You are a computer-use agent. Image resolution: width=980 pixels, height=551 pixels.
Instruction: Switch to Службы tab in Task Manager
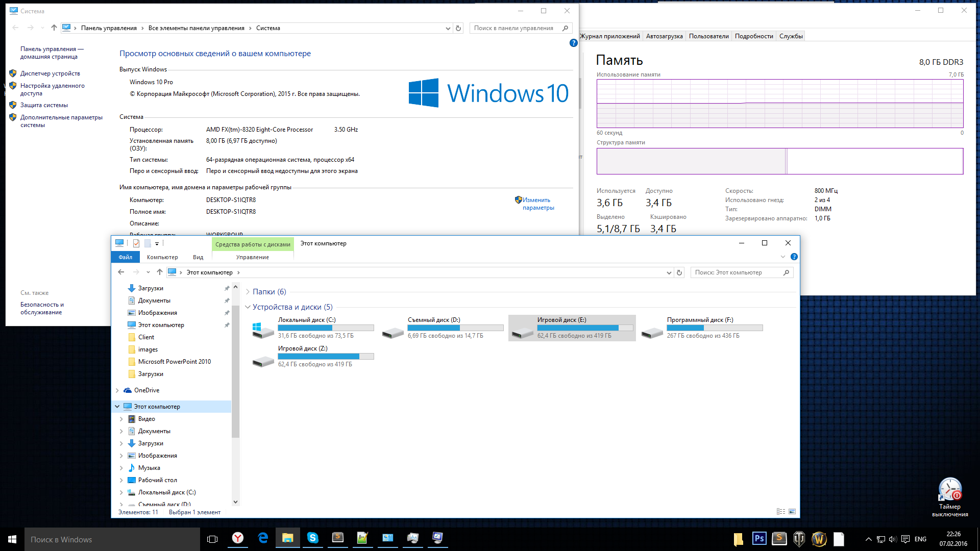pyautogui.click(x=791, y=36)
